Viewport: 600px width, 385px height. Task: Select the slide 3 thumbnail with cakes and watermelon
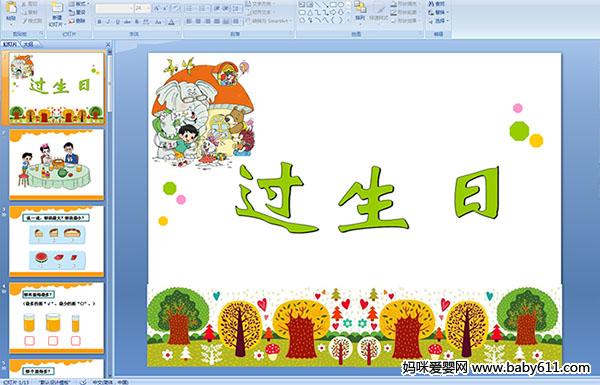(57, 241)
